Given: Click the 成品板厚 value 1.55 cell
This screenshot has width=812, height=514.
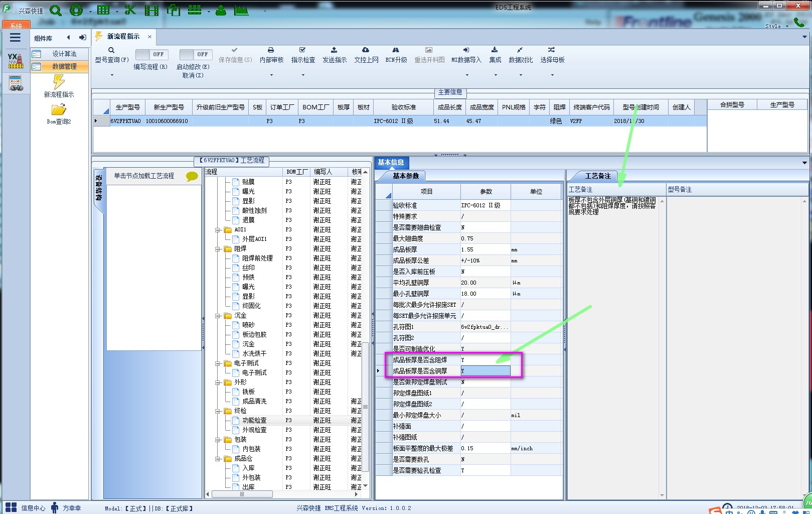Looking at the screenshot, I should pyautogui.click(x=485, y=249).
